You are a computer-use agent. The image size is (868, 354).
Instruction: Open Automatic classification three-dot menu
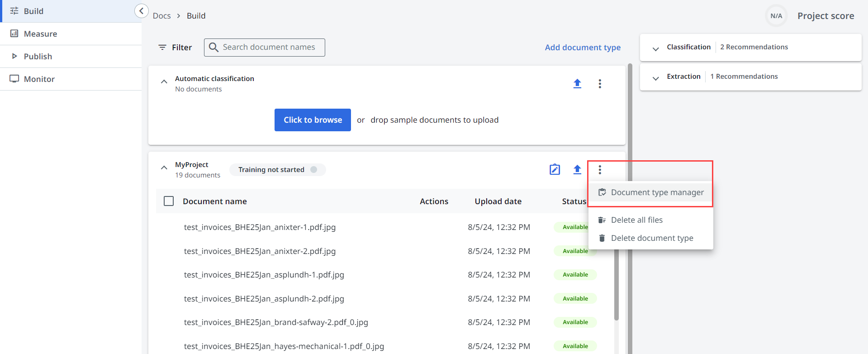coord(600,84)
